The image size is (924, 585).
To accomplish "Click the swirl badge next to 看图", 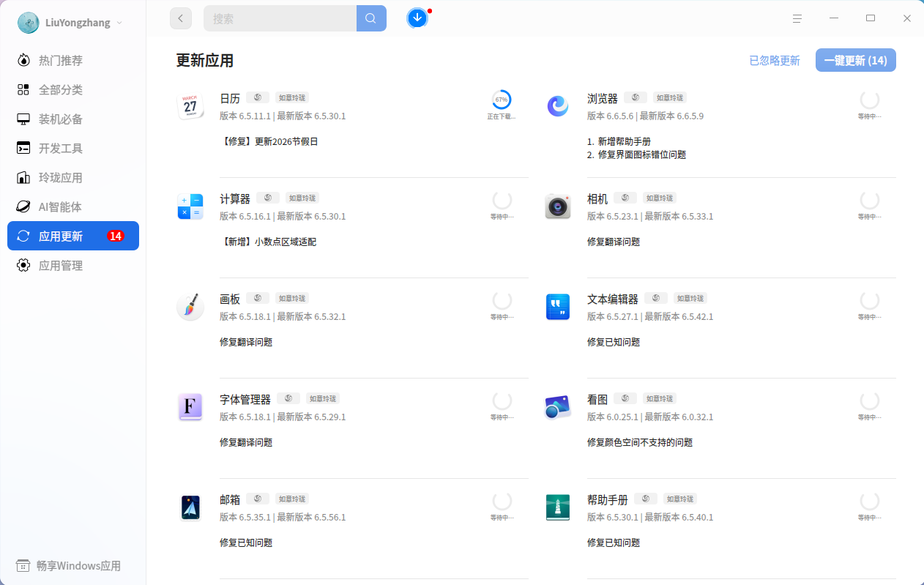I will point(625,398).
